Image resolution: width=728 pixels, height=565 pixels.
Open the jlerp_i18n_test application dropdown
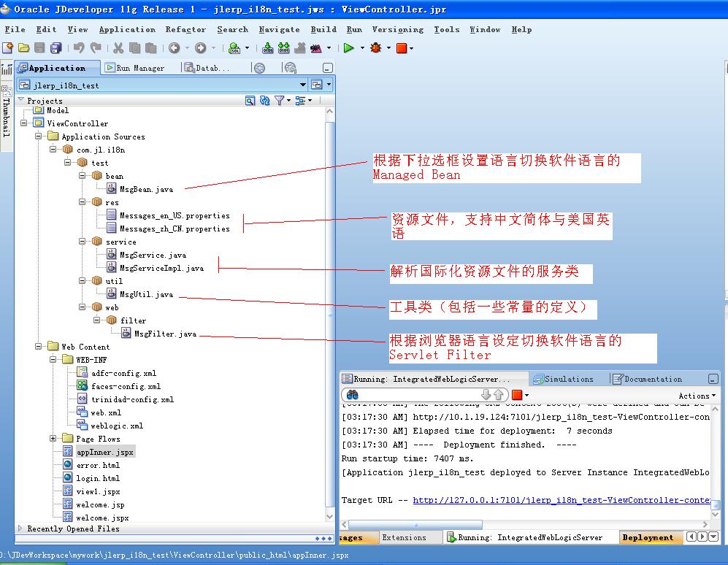click(x=303, y=85)
